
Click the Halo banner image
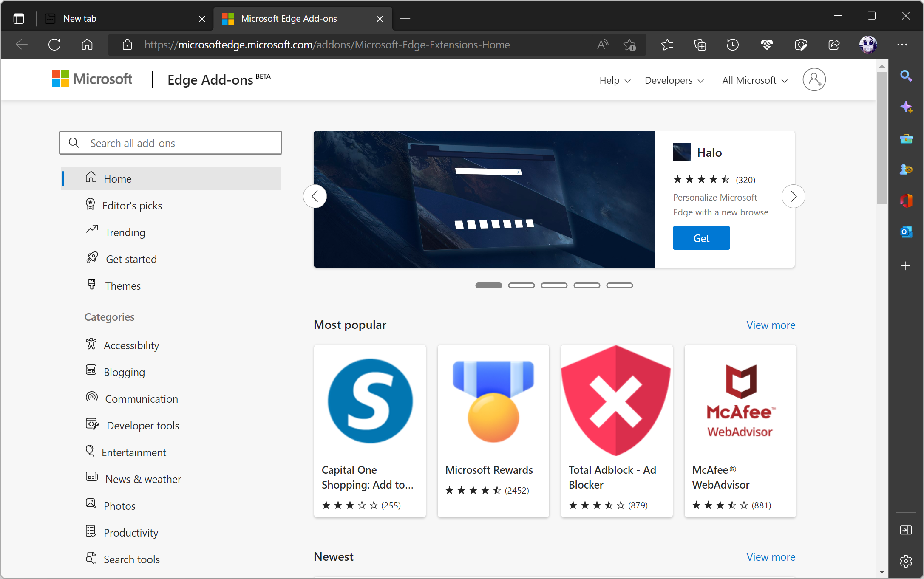point(485,199)
